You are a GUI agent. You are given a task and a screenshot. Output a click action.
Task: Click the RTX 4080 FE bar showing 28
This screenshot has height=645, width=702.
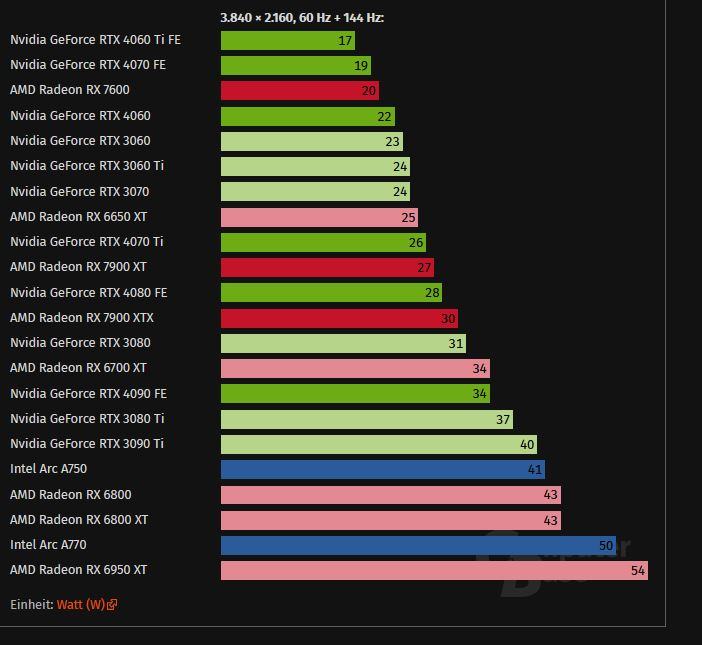pos(332,293)
